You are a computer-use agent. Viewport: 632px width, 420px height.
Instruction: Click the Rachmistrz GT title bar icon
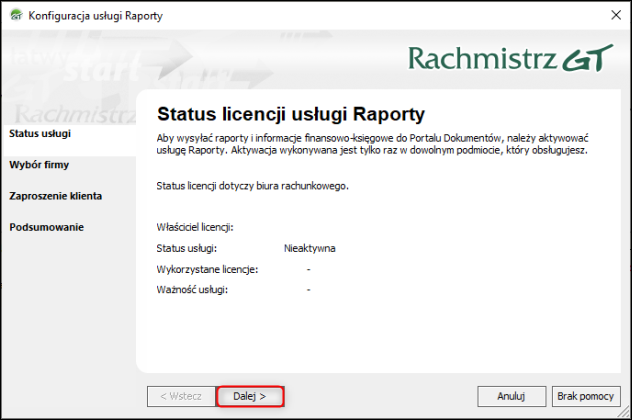17,15
